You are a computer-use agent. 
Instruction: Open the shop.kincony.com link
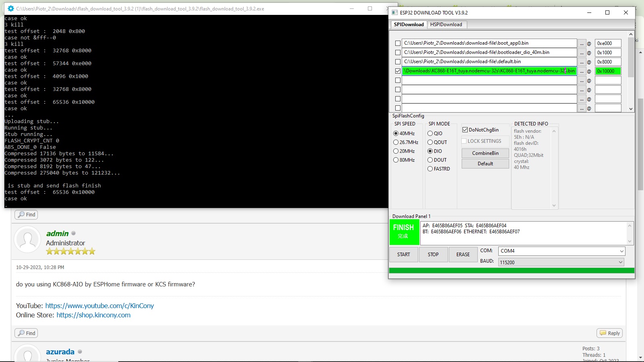93,315
